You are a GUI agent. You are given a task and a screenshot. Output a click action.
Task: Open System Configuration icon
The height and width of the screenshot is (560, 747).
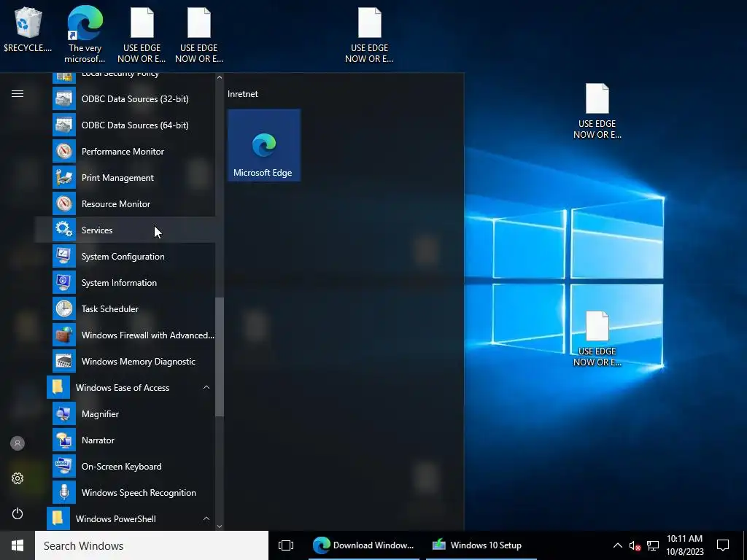click(x=64, y=256)
